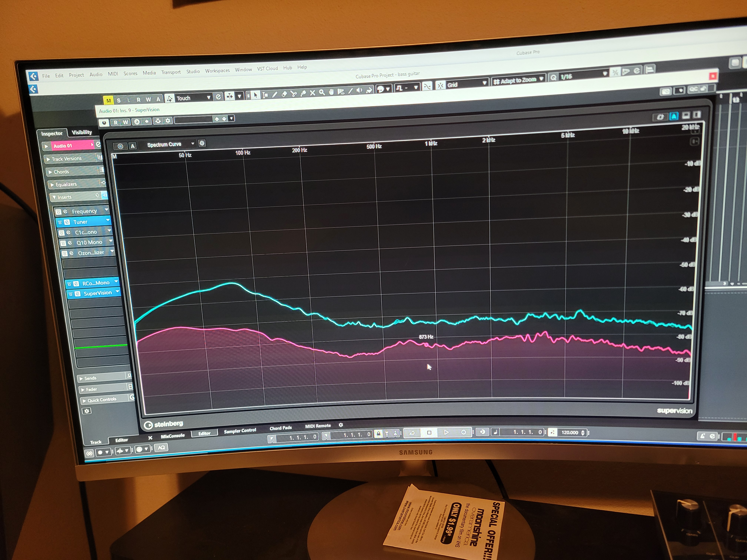Viewport: 747px width, 560px height.
Task: Select the hand Comp tool
Action: point(331,92)
